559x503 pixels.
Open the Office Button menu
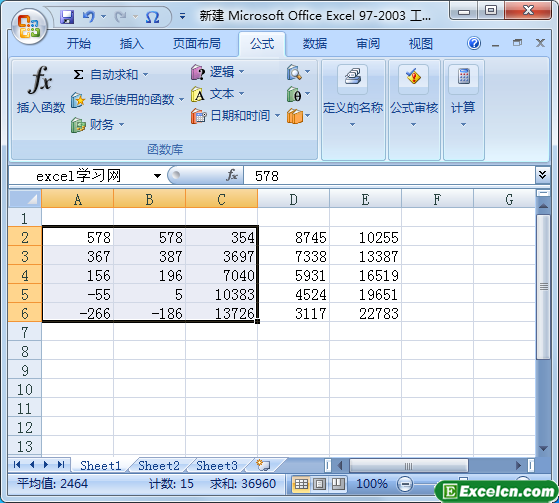(29, 27)
